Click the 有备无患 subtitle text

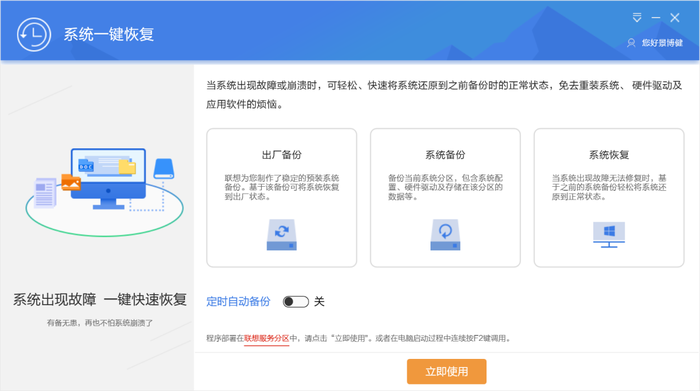(x=100, y=323)
